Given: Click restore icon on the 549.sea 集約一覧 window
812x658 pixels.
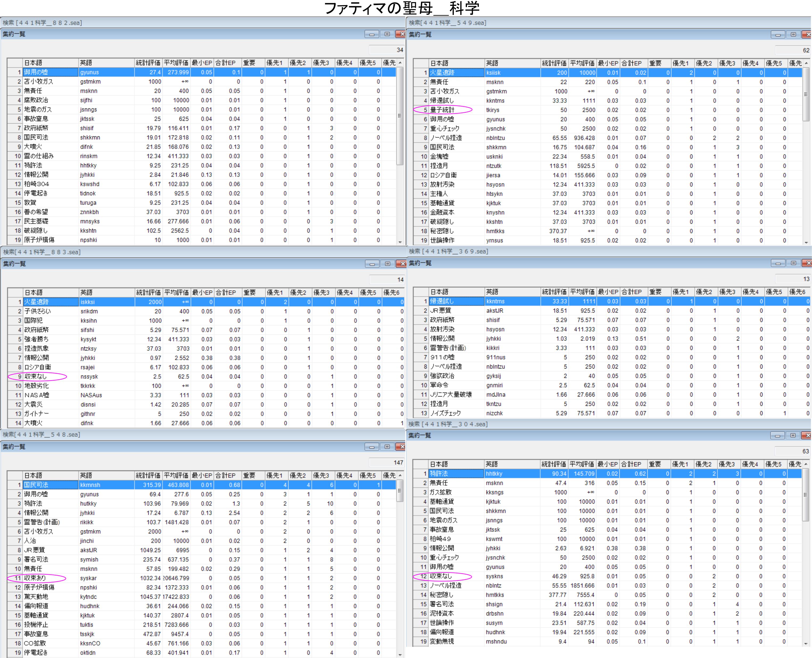Looking at the screenshot, I should (x=793, y=35).
